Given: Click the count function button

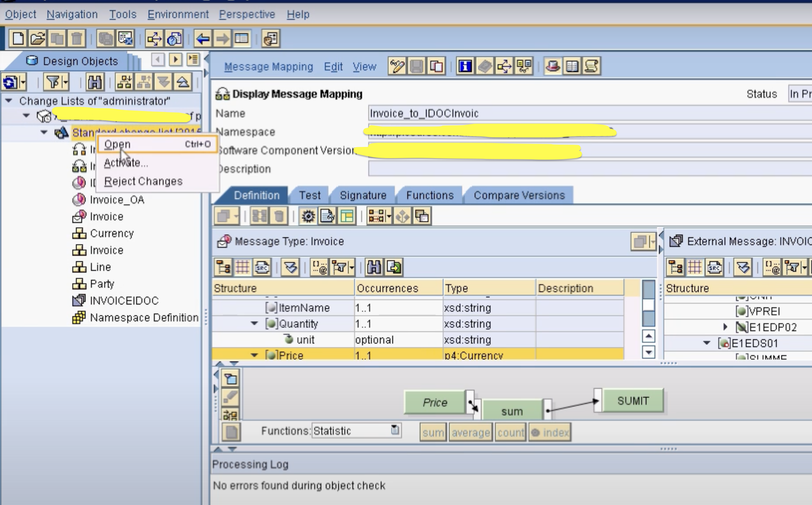Looking at the screenshot, I should [510, 432].
